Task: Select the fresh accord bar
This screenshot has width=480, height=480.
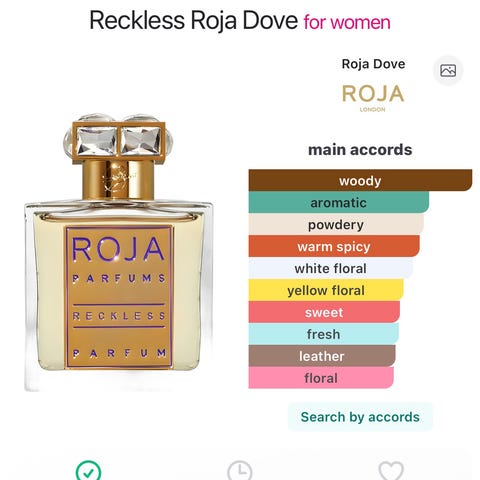Action: pos(323,334)
